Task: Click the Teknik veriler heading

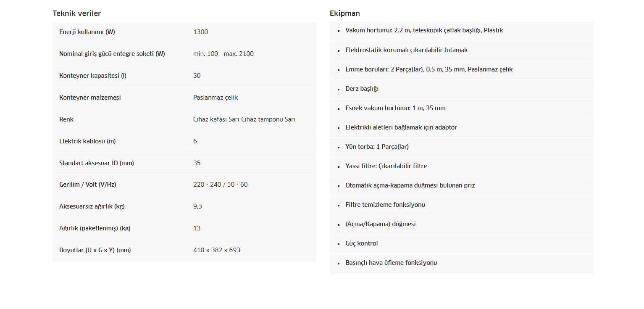Action: pos(76,13)
